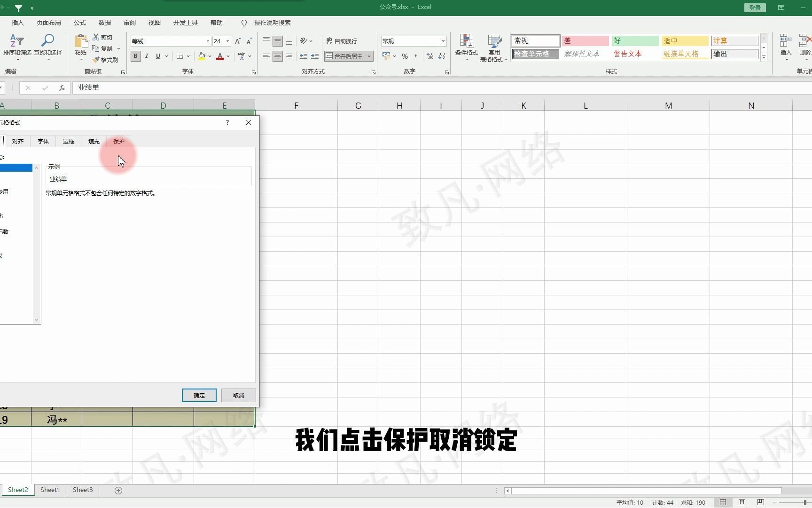Click the Paste clipboard icon
Screen dimensions: 812x508
(81, 42)
